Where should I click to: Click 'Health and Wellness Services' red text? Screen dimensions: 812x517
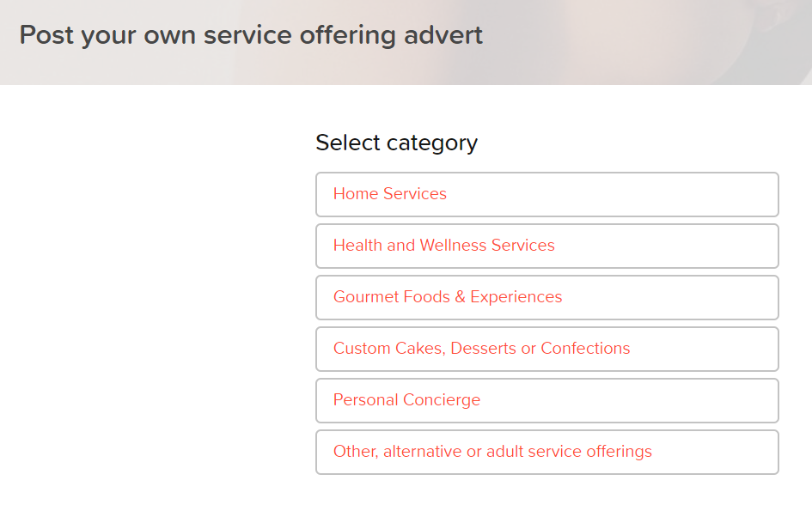tap(443, 246)
